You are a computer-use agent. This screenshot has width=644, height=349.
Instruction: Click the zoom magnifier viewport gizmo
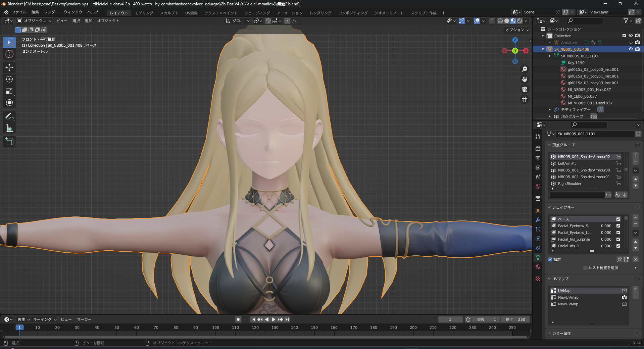click(x=525, y=69)
